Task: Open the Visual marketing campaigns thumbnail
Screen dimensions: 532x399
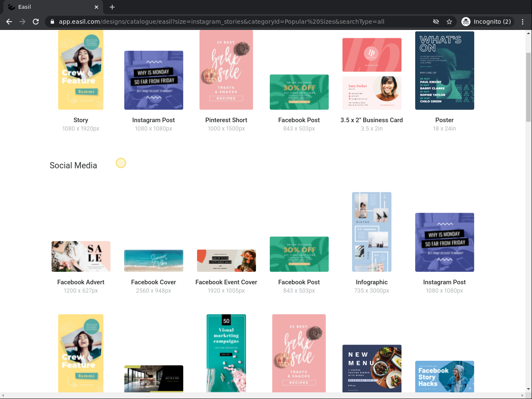Action: (x=226, y=353)
